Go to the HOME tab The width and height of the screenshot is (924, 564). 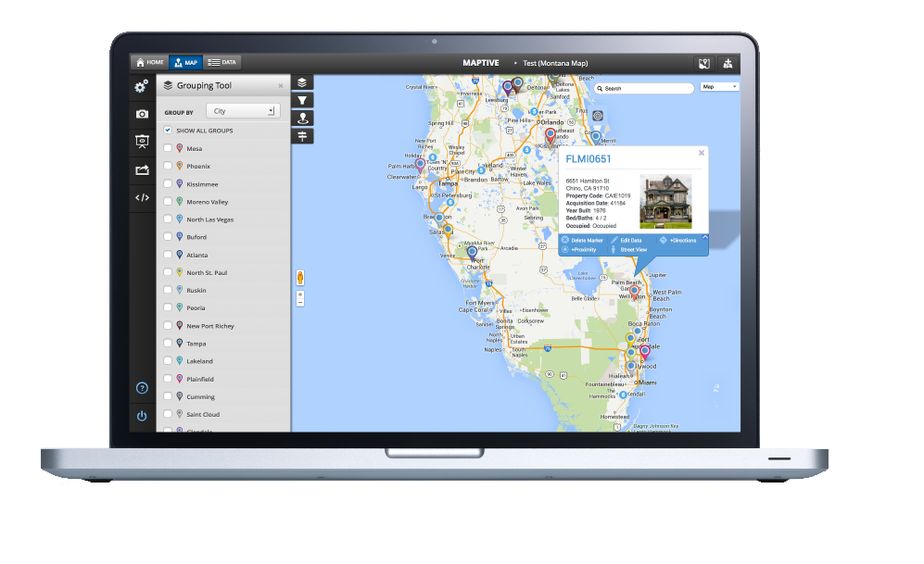tap(148, 62)
